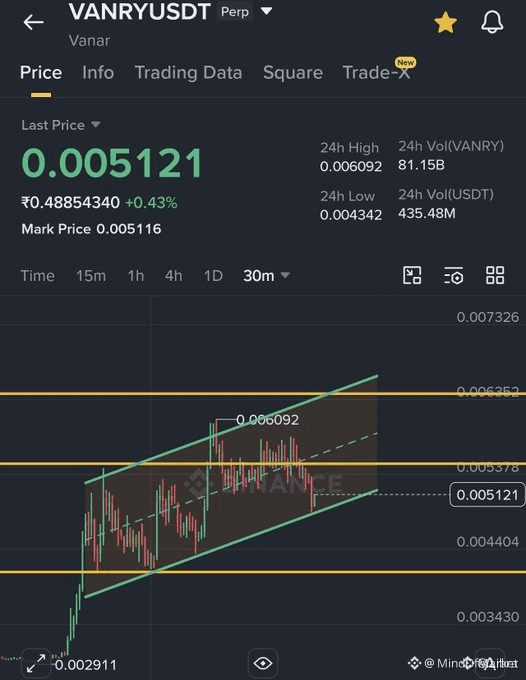Screen dimensions: 526x680
Task: Expand the Last Price dropdown
Action: tap(60, 125)
